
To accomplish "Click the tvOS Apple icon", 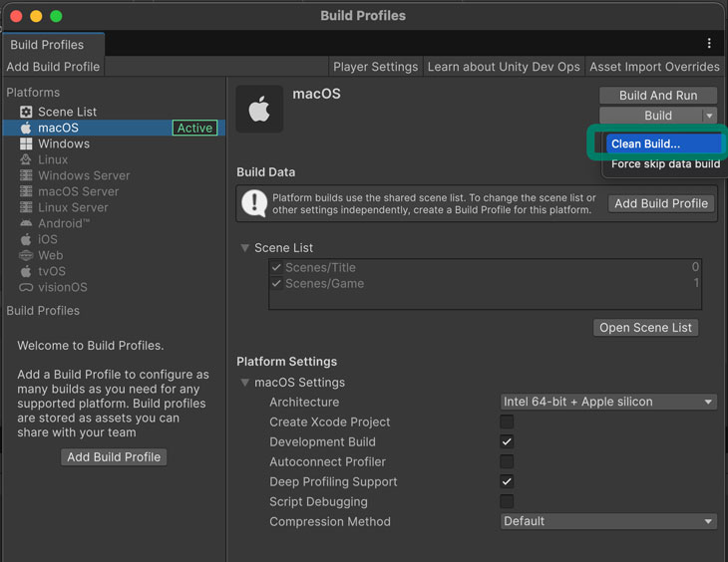I will pos(26,271).
